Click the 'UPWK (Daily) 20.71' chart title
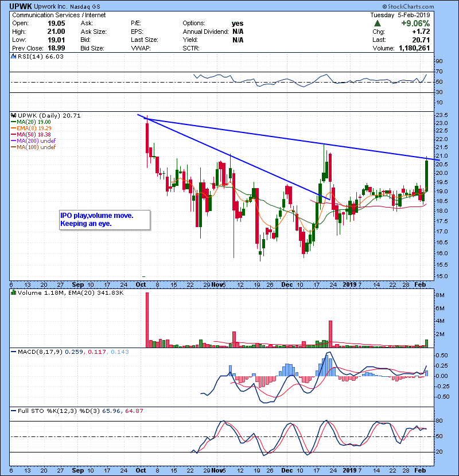The height and width of the screenshot is (476, 459). [x=49, y=115]
